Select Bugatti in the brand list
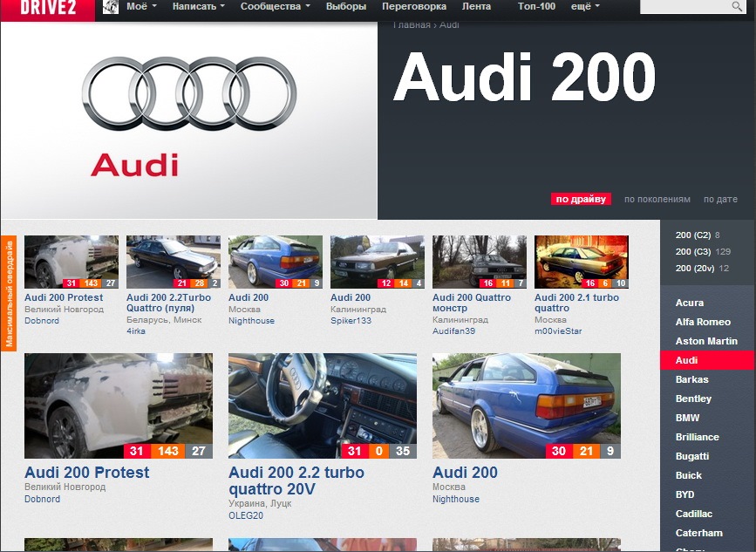 (692, 456)
